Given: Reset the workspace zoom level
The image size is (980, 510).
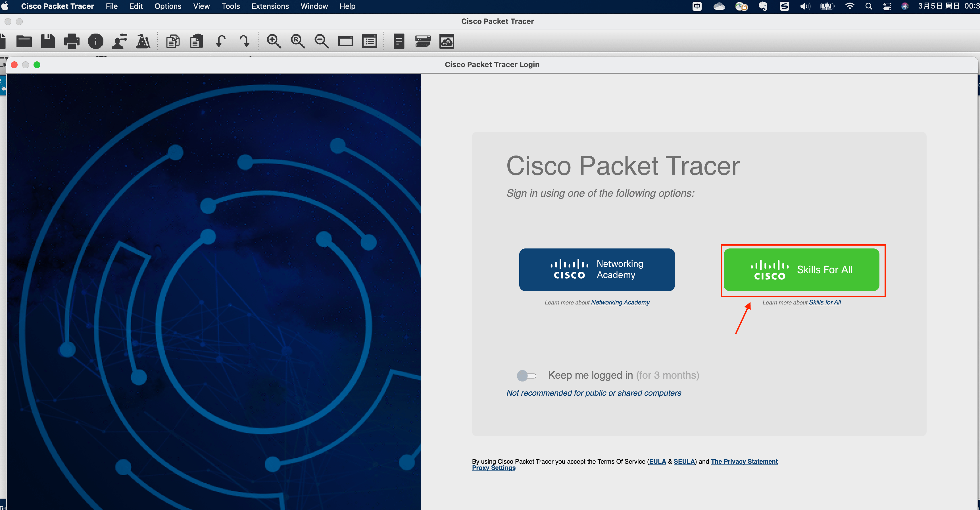Looking at the screenshot, I should 297,41.
